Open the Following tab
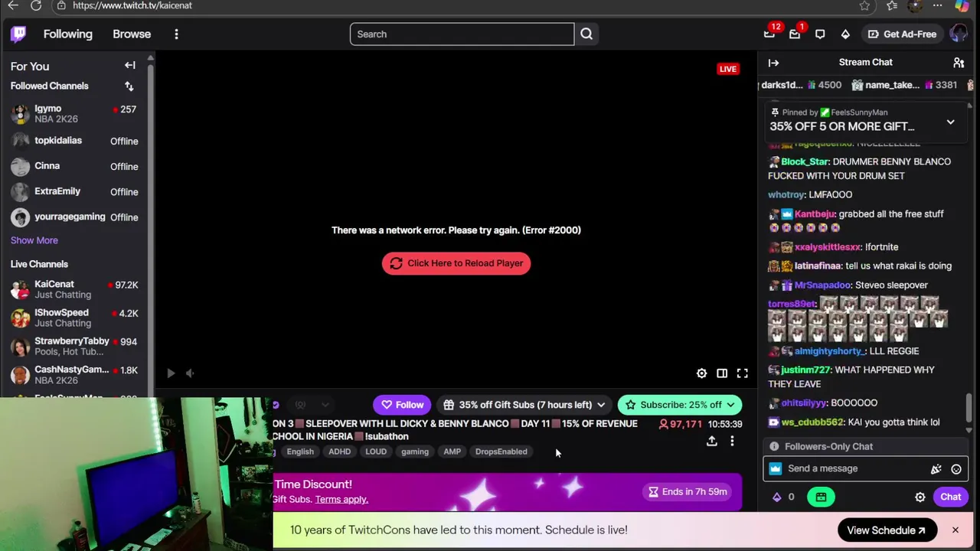Screen dimensions: 980x551 click(x=67, y=34)
